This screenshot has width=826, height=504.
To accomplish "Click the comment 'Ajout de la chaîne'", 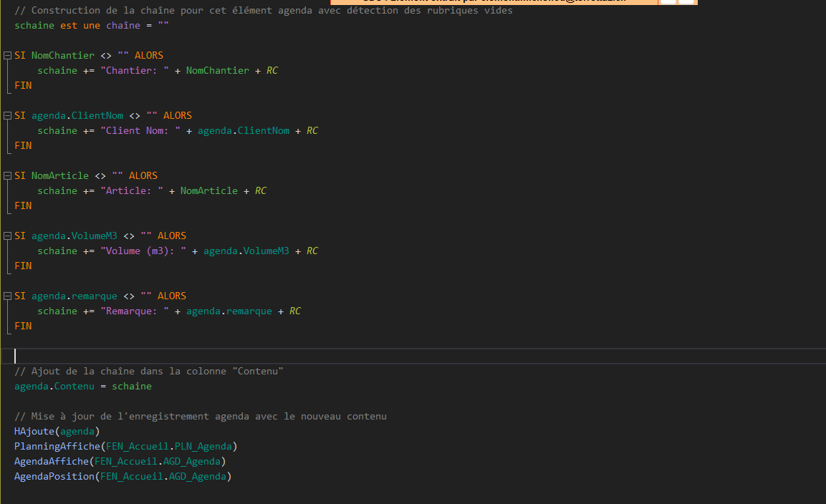I will pos(149,372).
